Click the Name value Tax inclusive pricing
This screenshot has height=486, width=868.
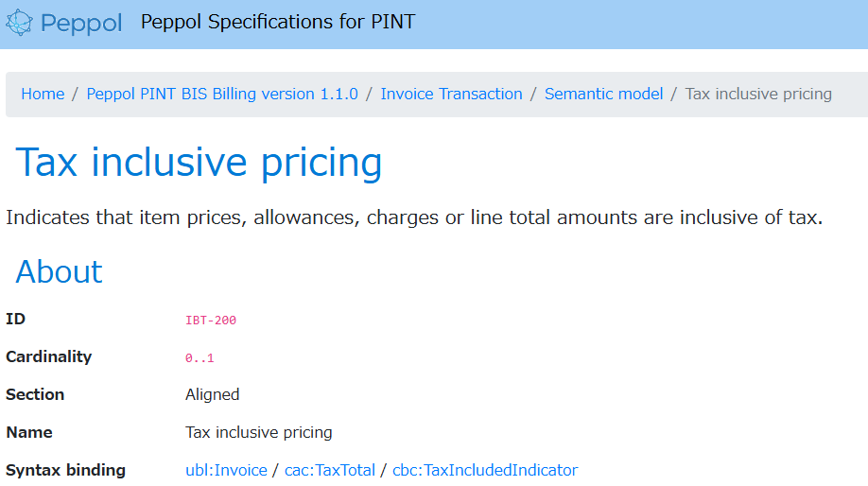click(258, 432)
